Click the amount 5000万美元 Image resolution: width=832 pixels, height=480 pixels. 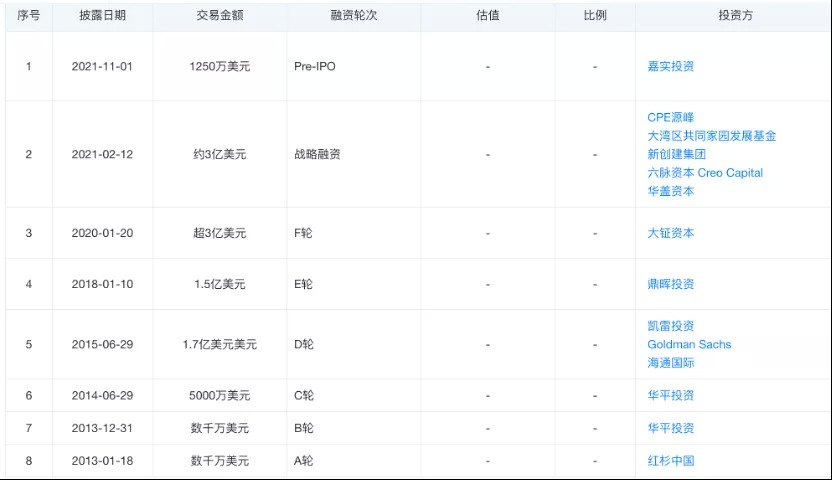tap(220, 395)
